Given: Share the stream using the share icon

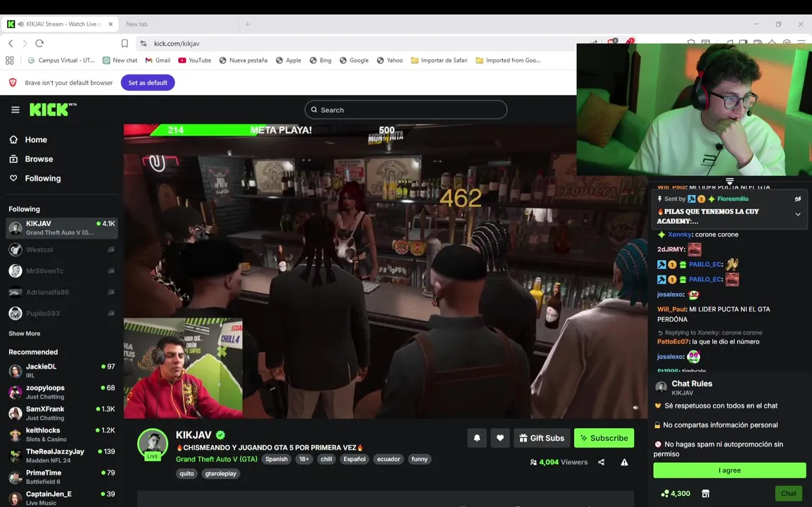Looking at the screenshot, I should (601, 463).
